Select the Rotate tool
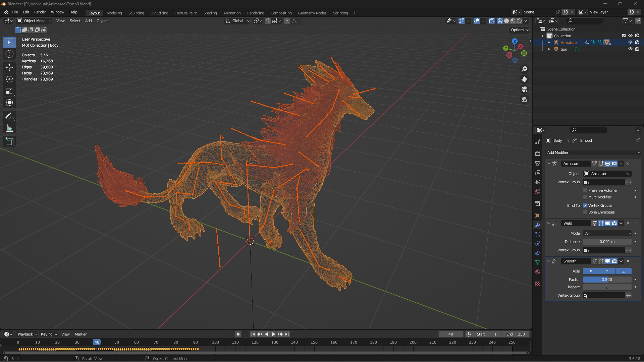Viewport: 644px width, 362px height. pyautogui.click(x=9, y=79)
